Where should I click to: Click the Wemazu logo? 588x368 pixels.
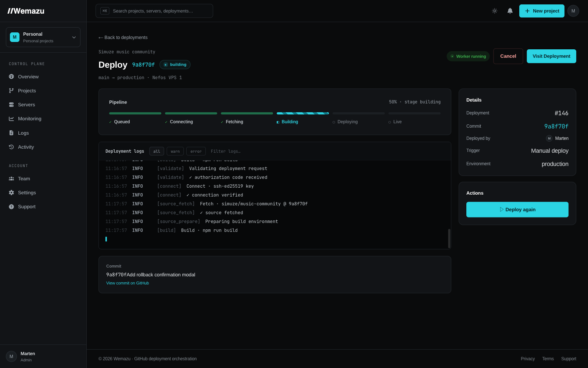pos(26,11)
